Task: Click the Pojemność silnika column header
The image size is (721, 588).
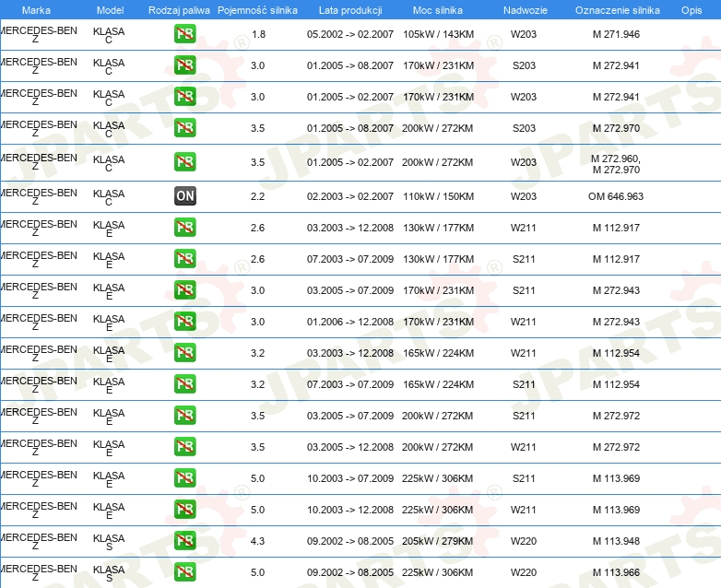Action: 258,10
